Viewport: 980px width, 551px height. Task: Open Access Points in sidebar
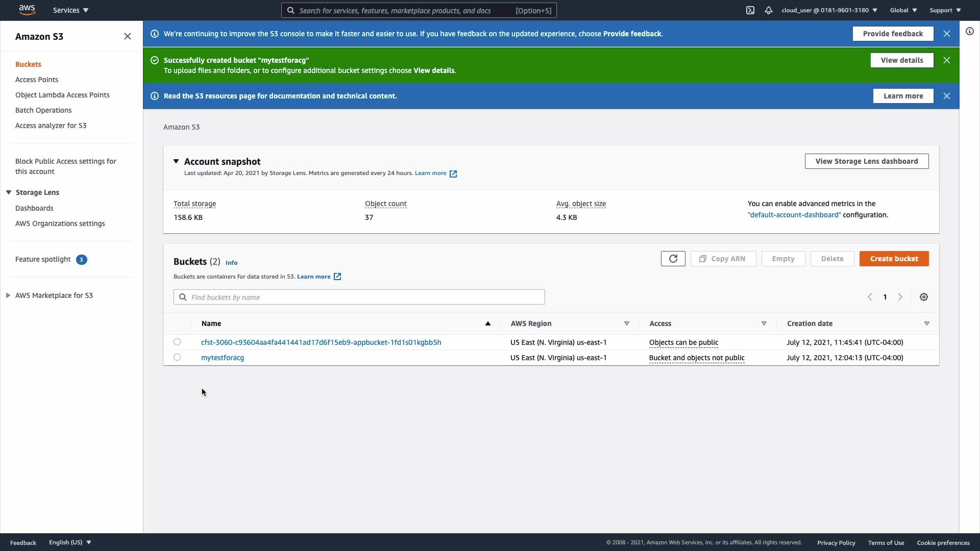point(37,80)
